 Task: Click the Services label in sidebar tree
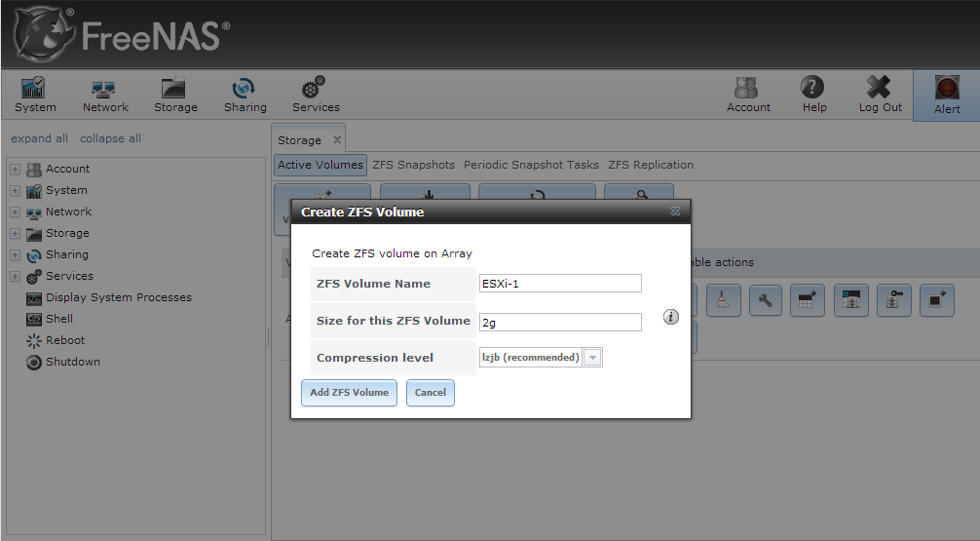[69, 277]
